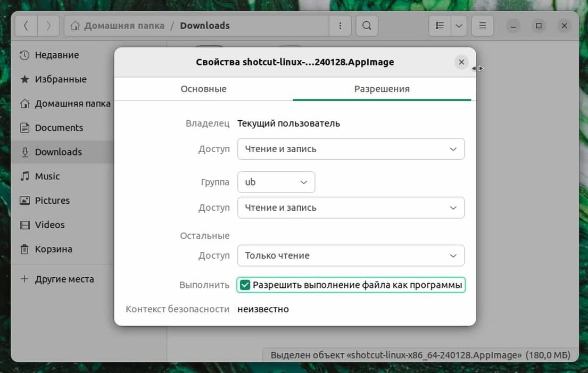Click the Группа label
The image size is (588, 373).
coord(216,182)
